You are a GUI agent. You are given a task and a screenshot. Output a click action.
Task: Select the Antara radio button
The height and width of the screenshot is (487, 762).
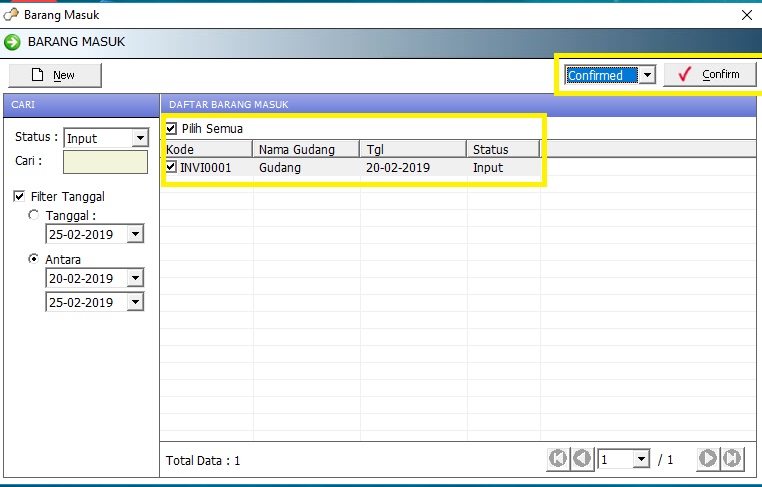click(35, 259)
